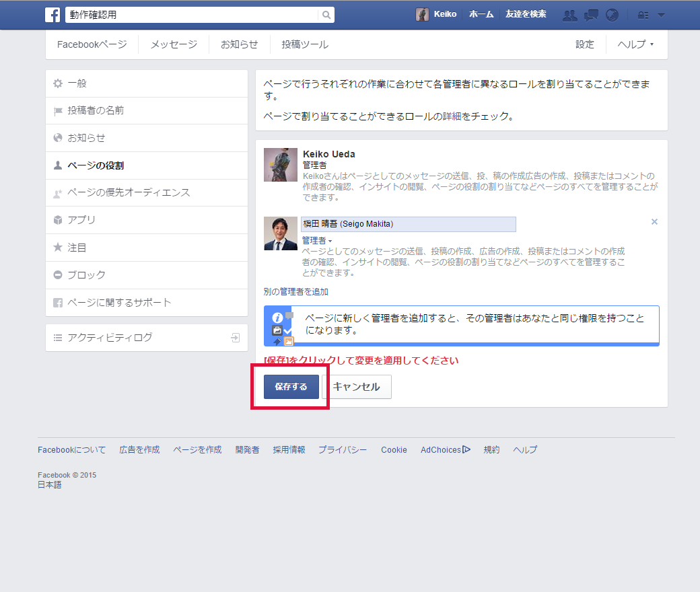700x592 pixels.
Task: Remove Seigo Makita with the X button
Action: click(654, 222)
